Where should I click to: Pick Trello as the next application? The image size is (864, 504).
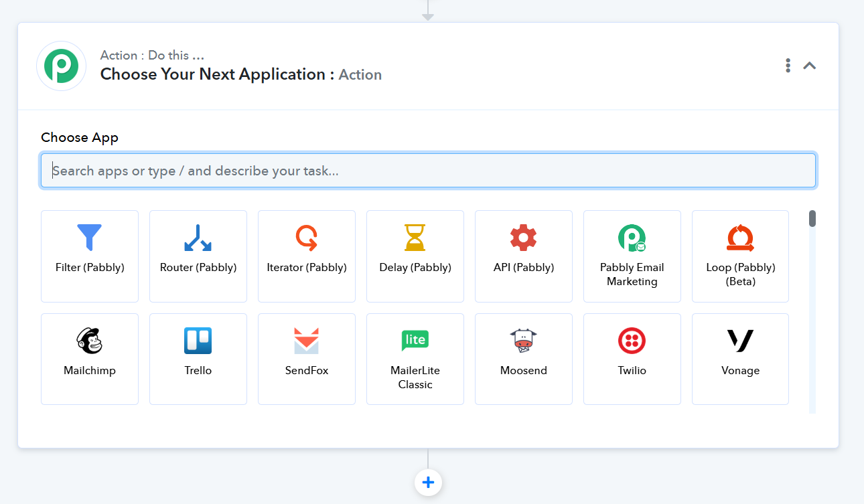click(198, 359)
